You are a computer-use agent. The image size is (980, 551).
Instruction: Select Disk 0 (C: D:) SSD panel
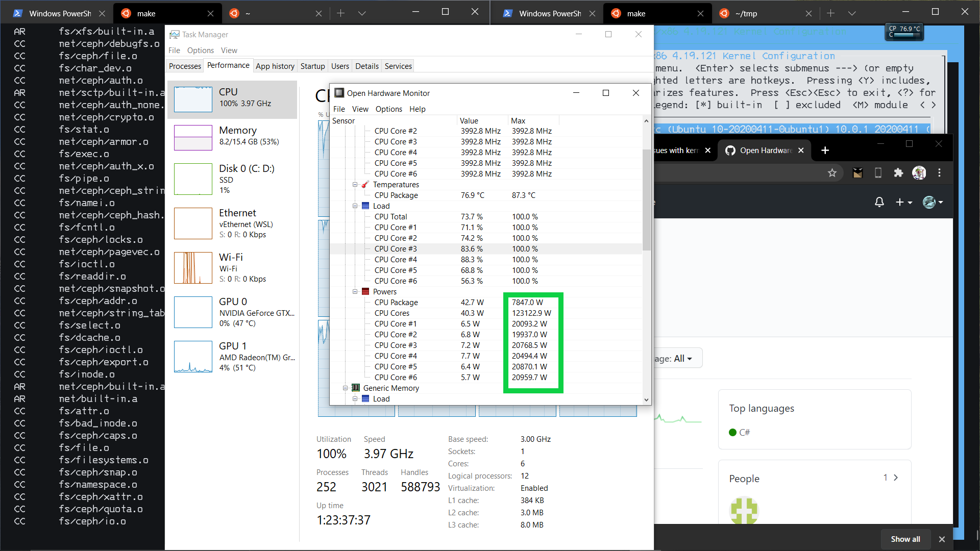pyautogui.click(x=232, y=179)
